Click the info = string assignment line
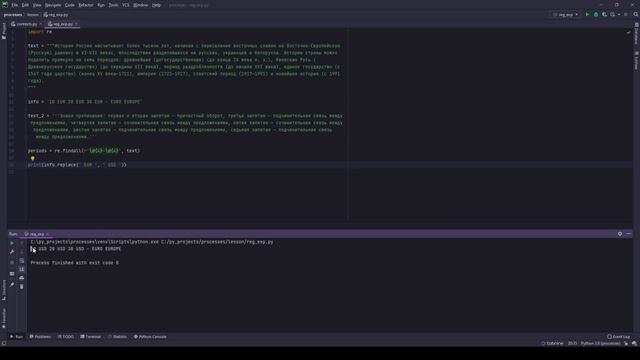Screen dimensions: 640x360 pos(84,102)
